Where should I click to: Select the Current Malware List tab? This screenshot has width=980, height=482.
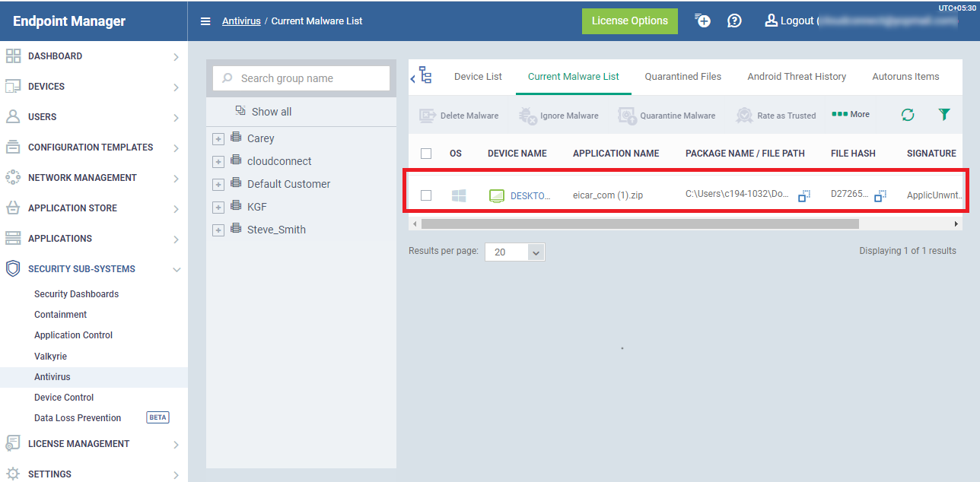pos(574,77)
